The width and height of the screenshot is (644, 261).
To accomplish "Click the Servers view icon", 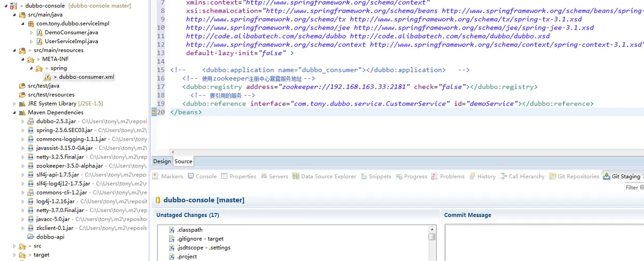I will pyautogui.click(x=264, y=176).
